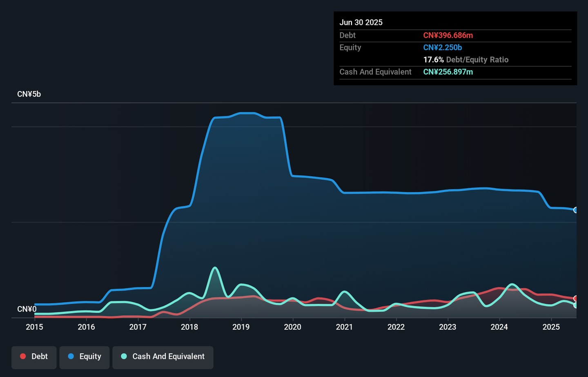Pick the 2022 x-axis label
588x377 pixels.
coord(396,327)
